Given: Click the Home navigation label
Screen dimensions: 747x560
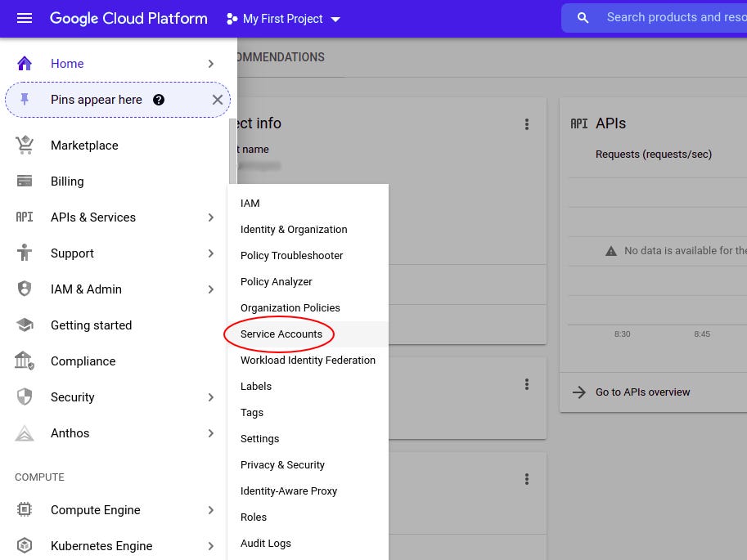Looking at the screenshot, I should tap(67, 63).
